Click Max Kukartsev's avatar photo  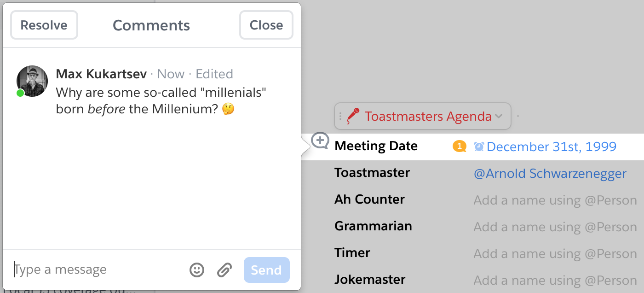coord(32,81)
